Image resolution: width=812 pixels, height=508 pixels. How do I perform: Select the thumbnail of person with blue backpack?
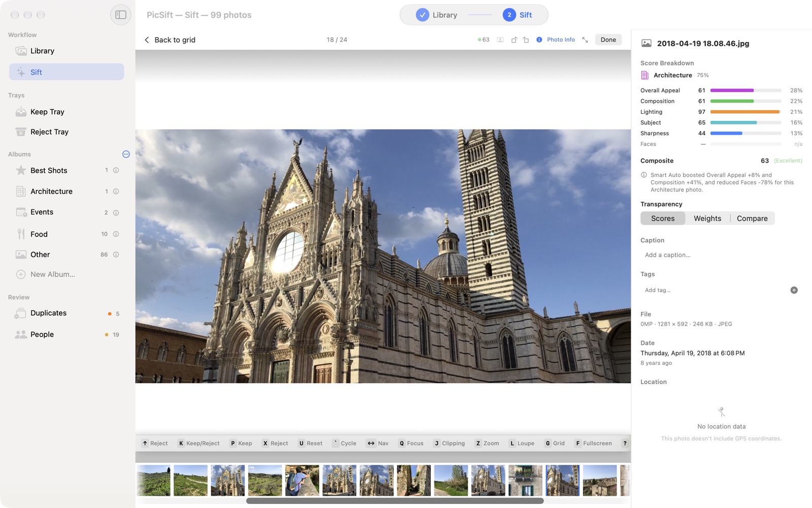point(302,480)
